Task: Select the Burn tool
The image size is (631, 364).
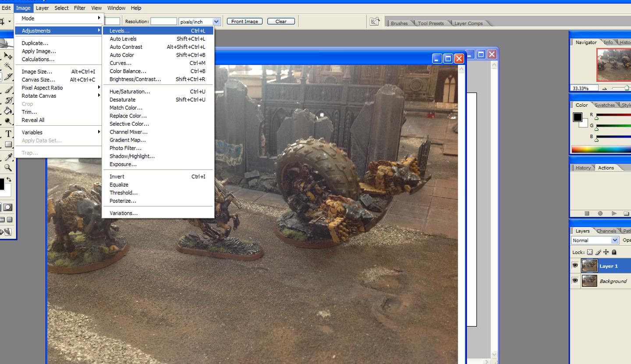Action: coord(8,121)
